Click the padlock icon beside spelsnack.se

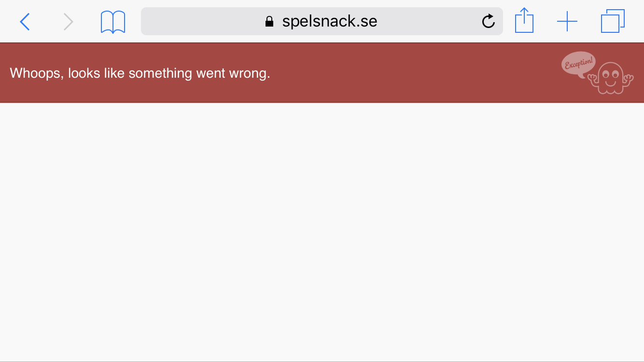click(x=269, y=21)
